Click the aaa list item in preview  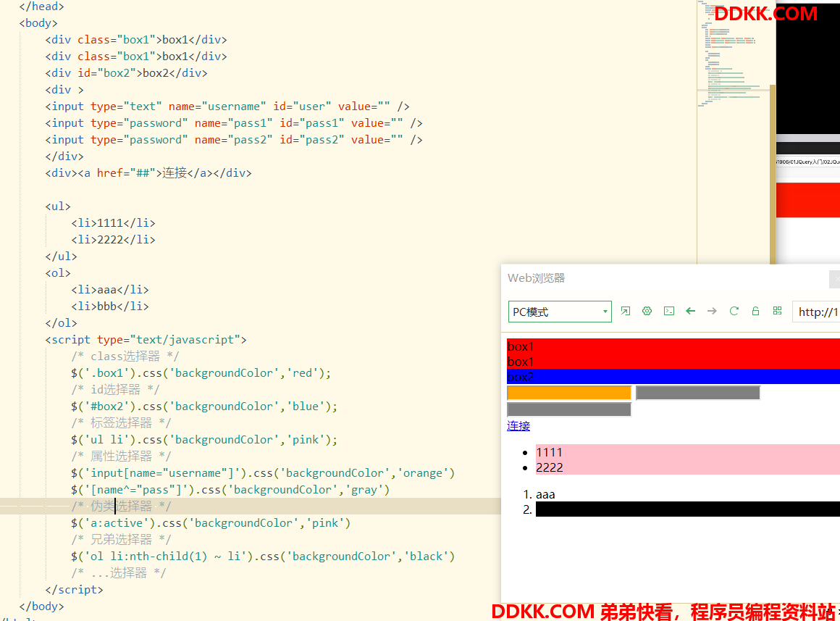pyautogui.click(x=545, y=494)
